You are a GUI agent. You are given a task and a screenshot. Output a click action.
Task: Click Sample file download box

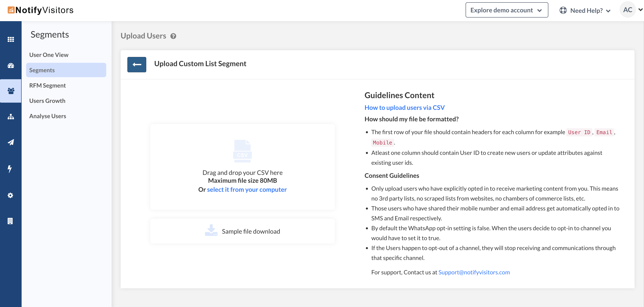click(242, 231)
